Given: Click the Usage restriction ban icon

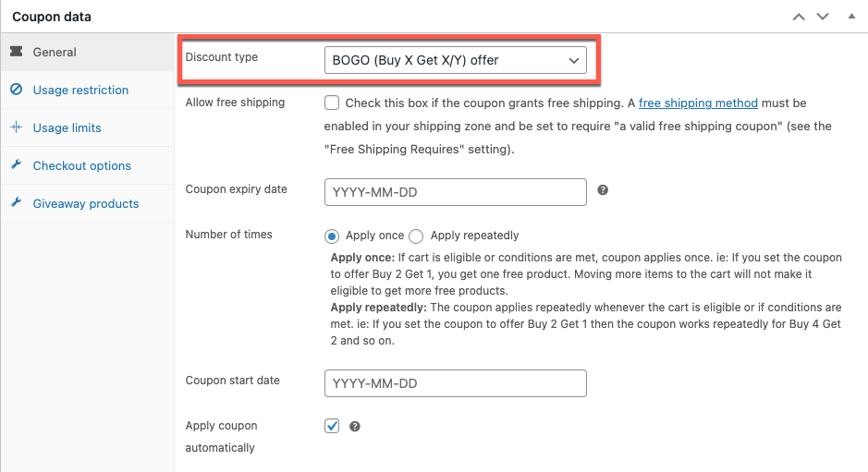Looking at the screenshot, I should coord(17,89).
